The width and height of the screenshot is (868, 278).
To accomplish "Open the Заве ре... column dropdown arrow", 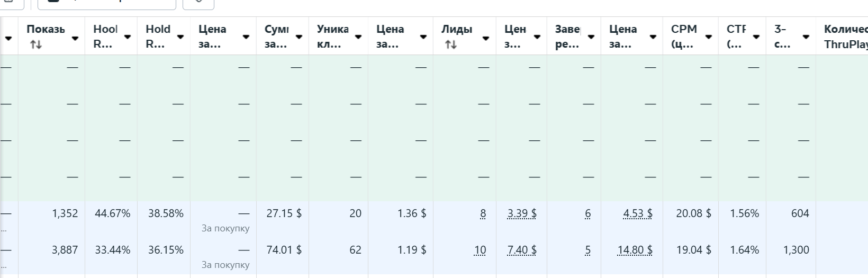I will coord(591,37).
